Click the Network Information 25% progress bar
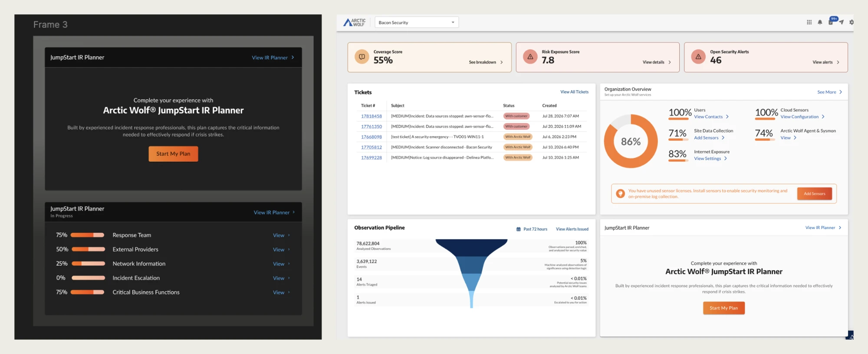This screenshot has height=354, width=868. pos(88,264)
